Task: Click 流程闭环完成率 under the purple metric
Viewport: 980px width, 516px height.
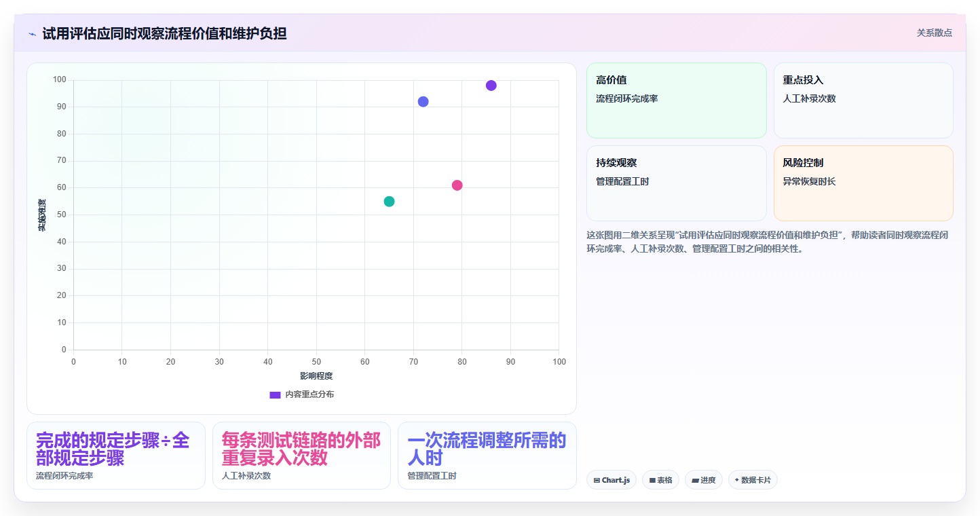Action: pyautogui.click(x=64, y=476)
